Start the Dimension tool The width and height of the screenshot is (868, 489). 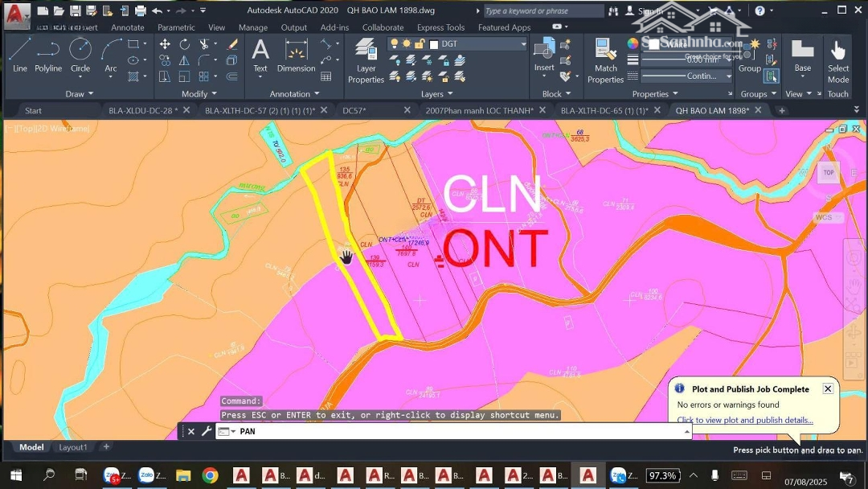coord(296,55)
